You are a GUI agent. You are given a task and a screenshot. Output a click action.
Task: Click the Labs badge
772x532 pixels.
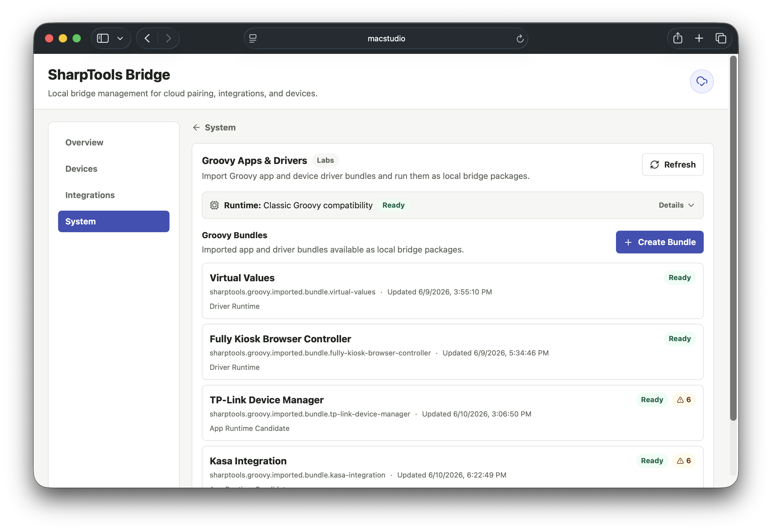(325, 160)
